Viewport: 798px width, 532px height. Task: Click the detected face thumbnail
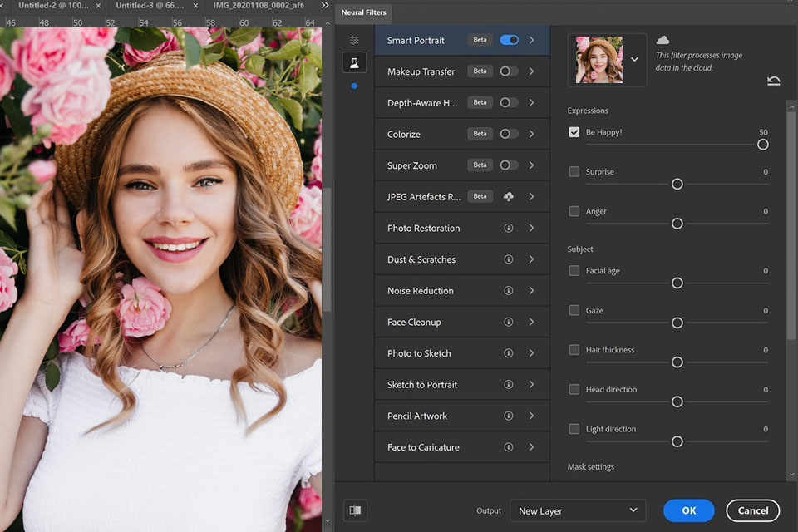point(599,60)
